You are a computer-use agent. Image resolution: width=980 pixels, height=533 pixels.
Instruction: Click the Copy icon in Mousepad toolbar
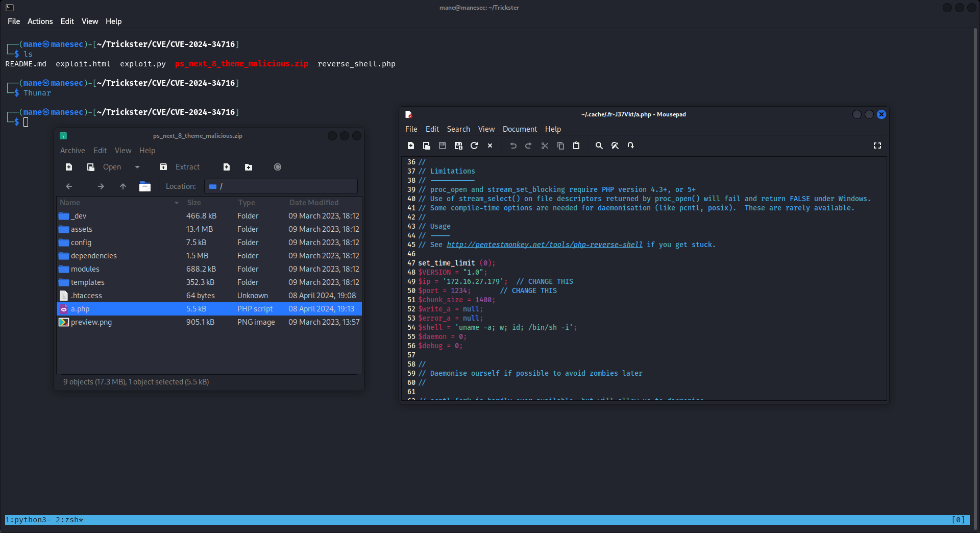click(x=560, y=146)
